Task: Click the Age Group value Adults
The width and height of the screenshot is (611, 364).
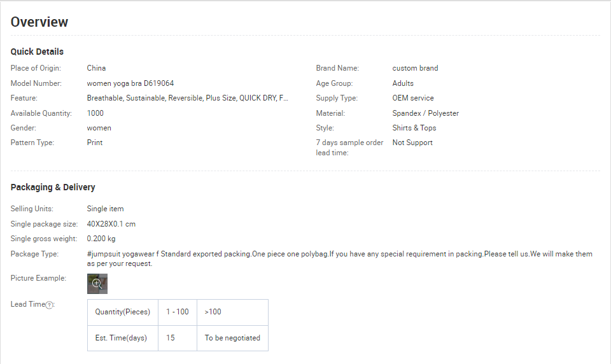Action: (403, 83)
